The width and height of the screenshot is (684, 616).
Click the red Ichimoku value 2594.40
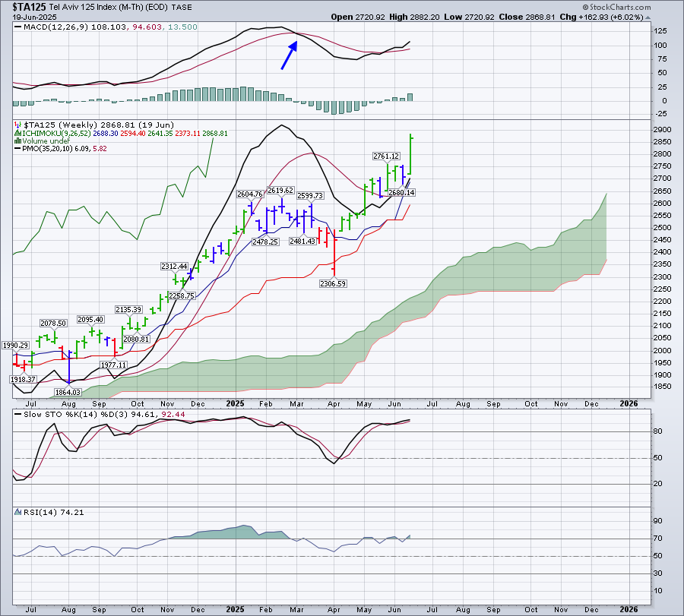point(132,134)
